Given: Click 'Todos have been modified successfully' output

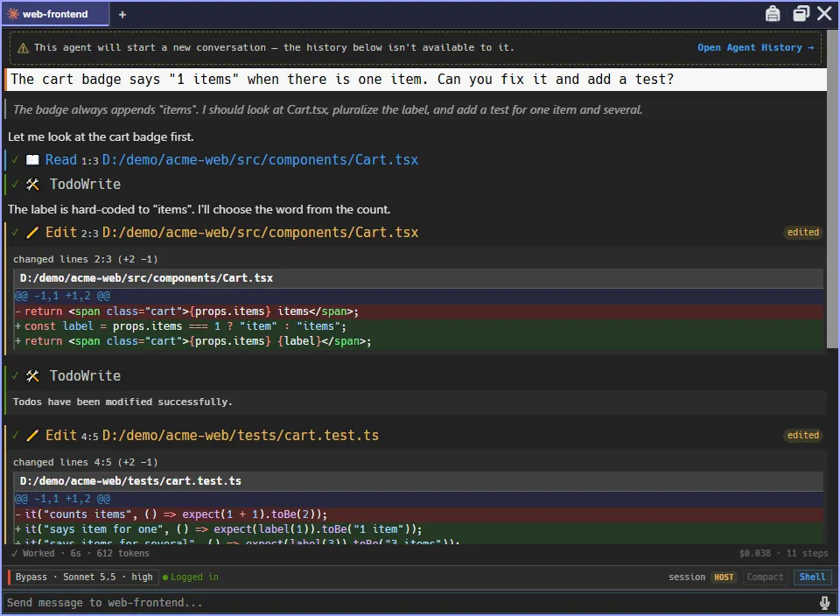Looking at the screenshot, I should pyautogui.click(x=122, y=402).
